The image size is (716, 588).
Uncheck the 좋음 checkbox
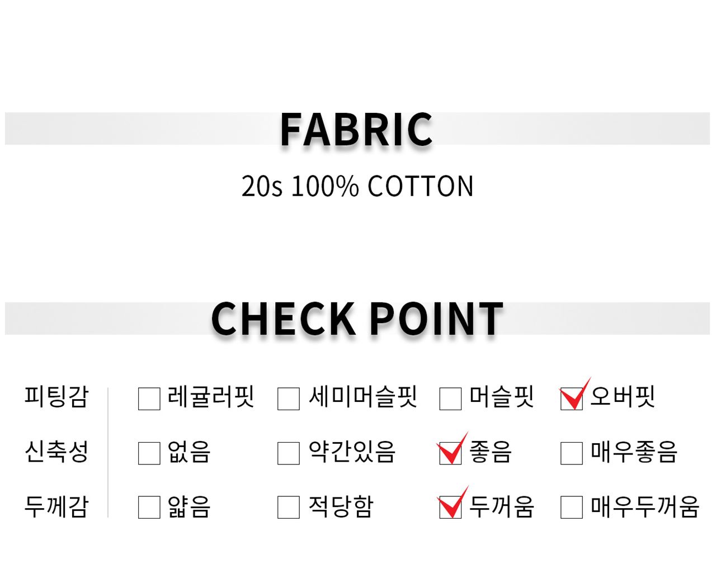(x=450, y=453)
